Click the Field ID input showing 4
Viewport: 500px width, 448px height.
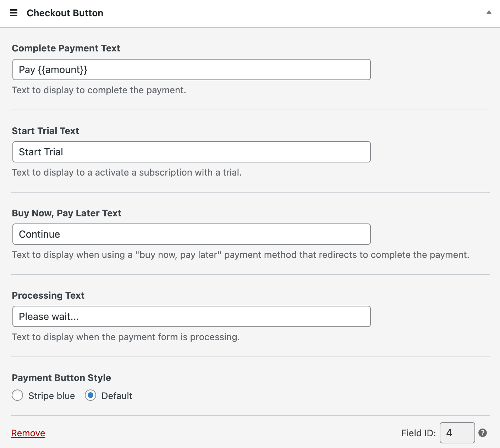[457, 433]
